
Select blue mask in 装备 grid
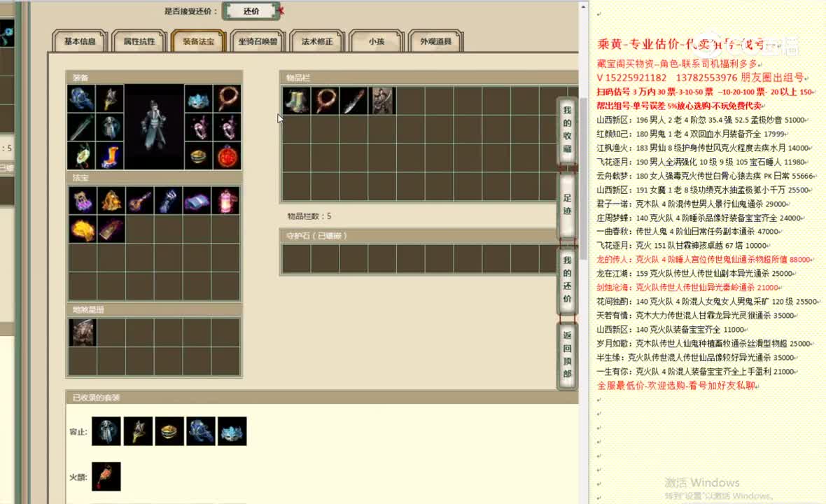pyautogui.click(x=198, y=99)
